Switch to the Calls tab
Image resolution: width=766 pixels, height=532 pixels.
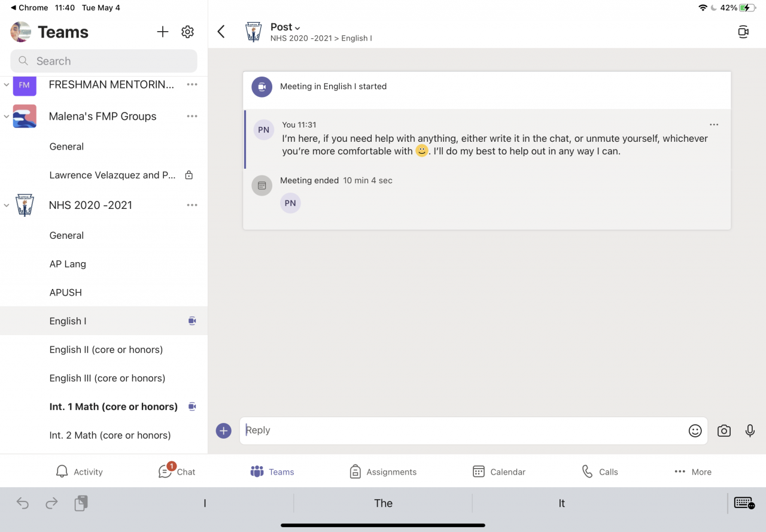(x=600, y=472)
